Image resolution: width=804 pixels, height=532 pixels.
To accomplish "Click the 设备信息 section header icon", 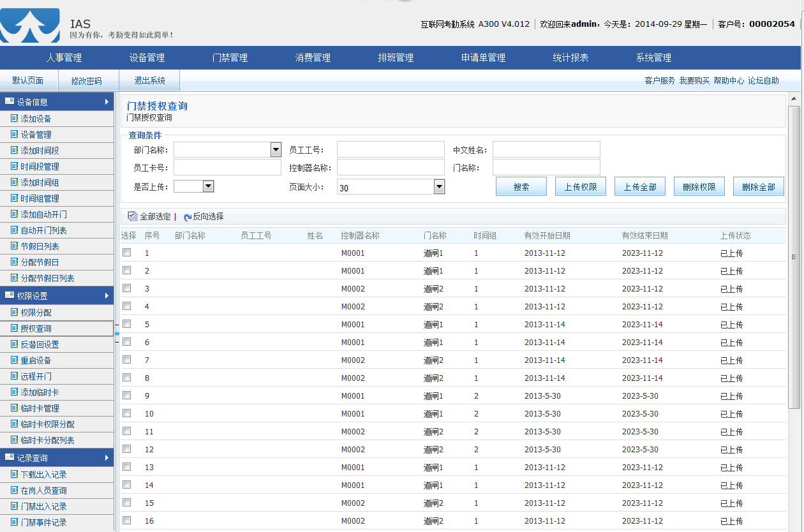I will point(10,101).
